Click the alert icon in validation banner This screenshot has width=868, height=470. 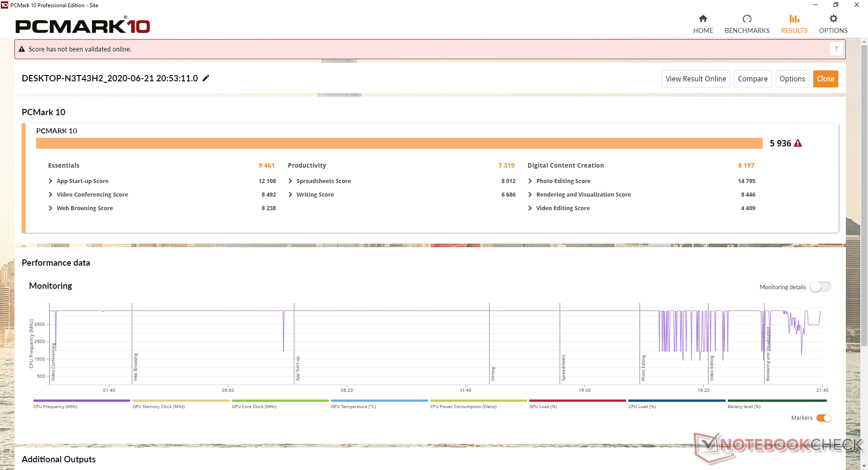(22, 49)
